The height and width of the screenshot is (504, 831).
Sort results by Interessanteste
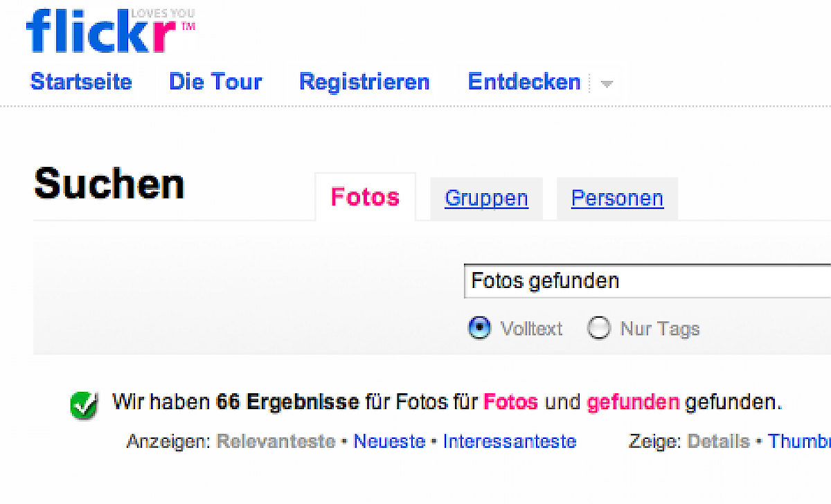[510, 442]
